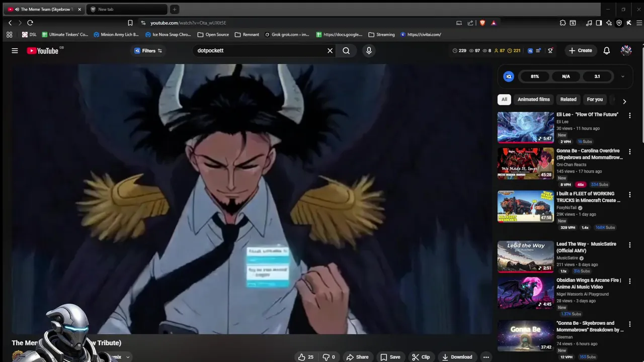Open the media control music note icon
Viewport: 644px width, 362px height.
[x=589, y=23]
